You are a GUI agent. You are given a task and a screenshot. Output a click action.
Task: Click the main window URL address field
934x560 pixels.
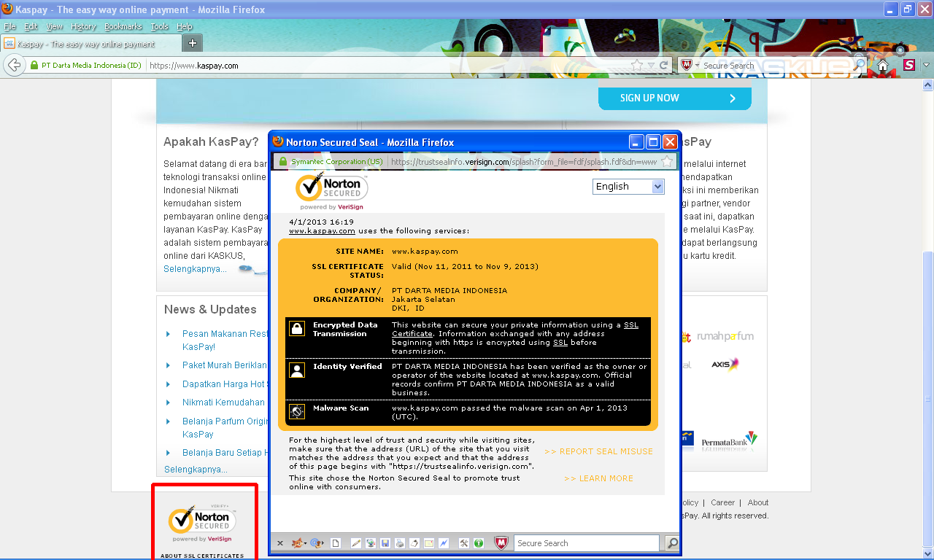point(387,66)
